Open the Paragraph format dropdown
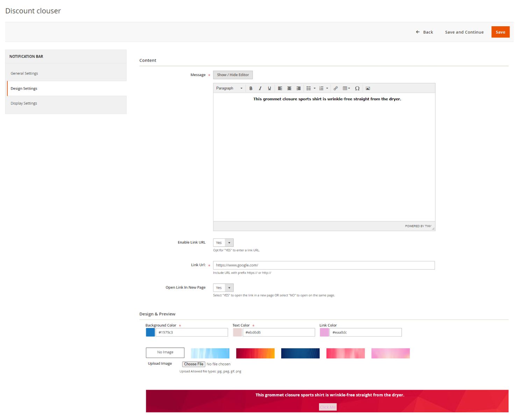Viewport: 518px width, 420px height. [229, 89]
